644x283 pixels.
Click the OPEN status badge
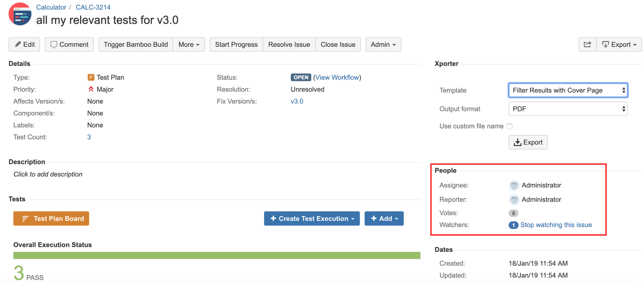(x=301, y=77)
